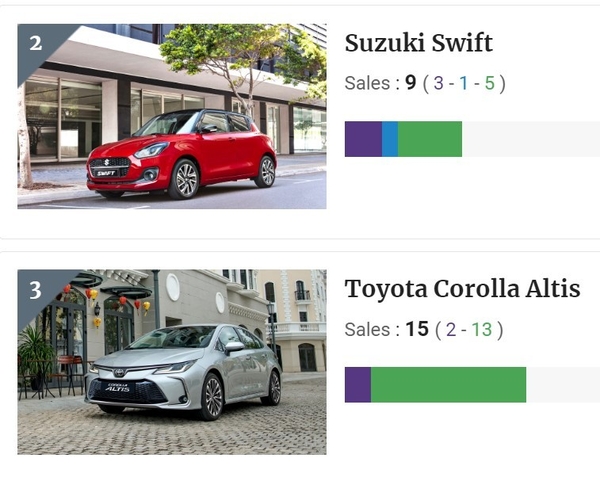
Task: Click grey empty portion of Swift sales bar
Action: [531, 139]
